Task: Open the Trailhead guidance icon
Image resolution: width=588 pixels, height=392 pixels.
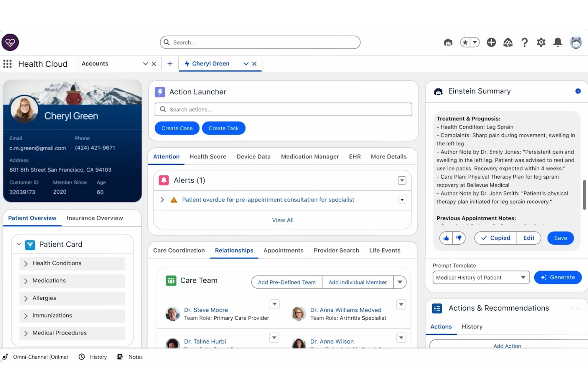Action: coord(508,42)
